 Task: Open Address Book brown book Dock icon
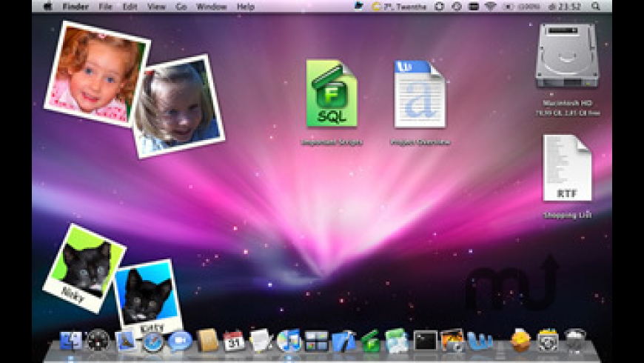click(207, 341)
